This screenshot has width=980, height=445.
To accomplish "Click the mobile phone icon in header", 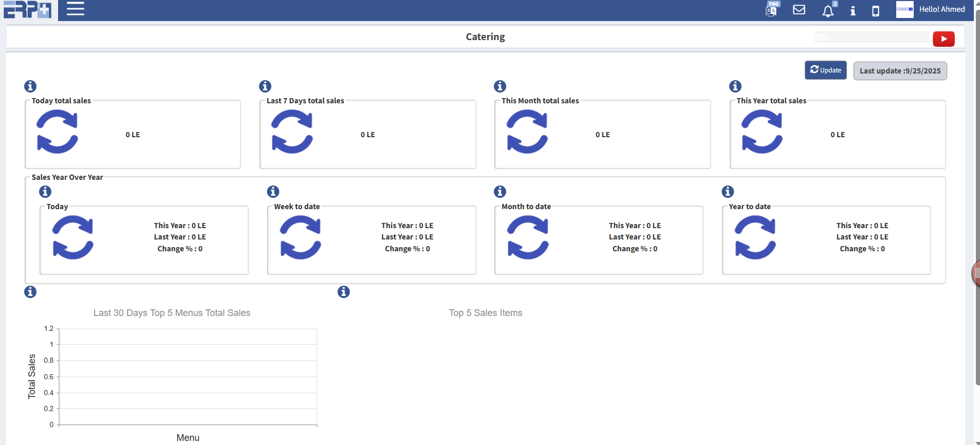I will 875,11.
